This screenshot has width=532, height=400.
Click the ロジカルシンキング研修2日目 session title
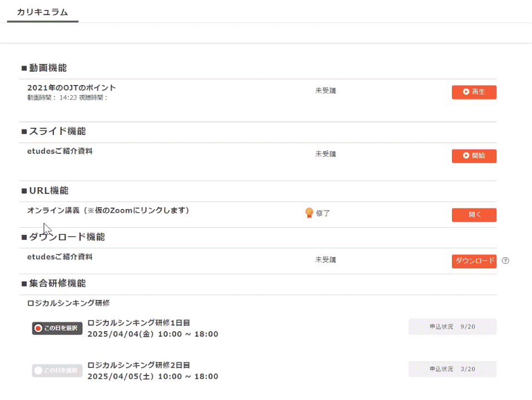[139, 365]
